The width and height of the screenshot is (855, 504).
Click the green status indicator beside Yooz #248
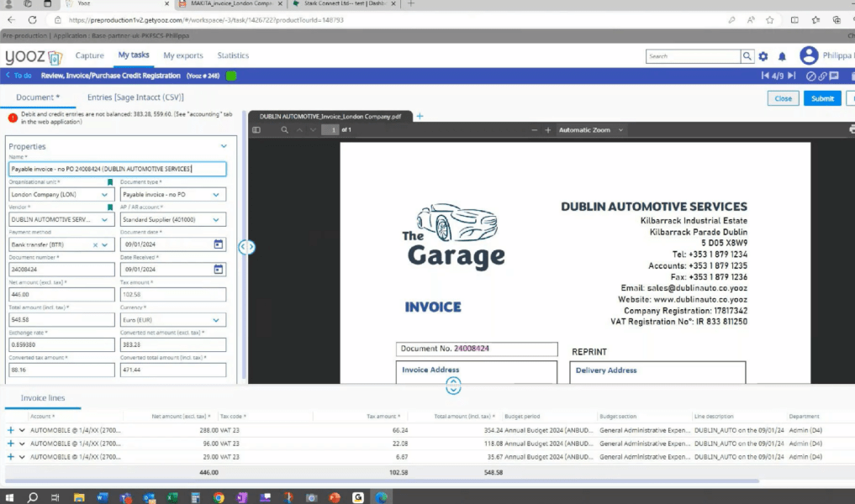(231, 76)
